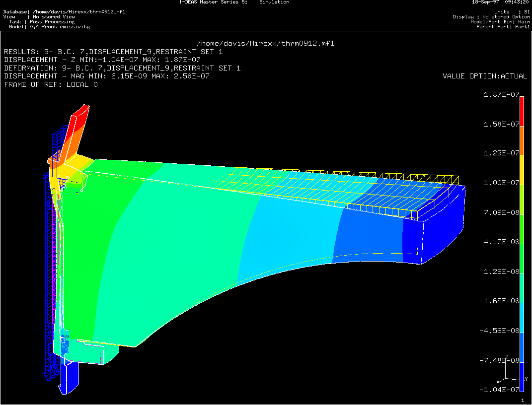
Task: Click the orange band of the legend bar
Action: pos(522,141)
